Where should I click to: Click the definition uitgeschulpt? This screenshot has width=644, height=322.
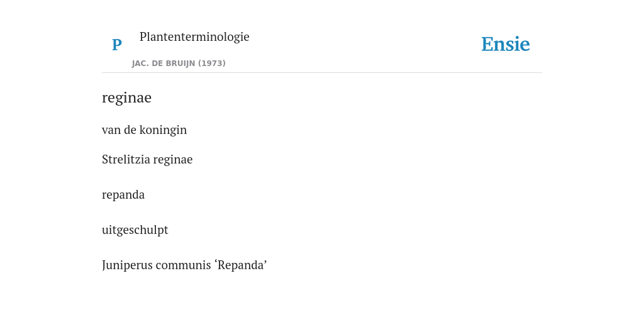pos(135,230)
